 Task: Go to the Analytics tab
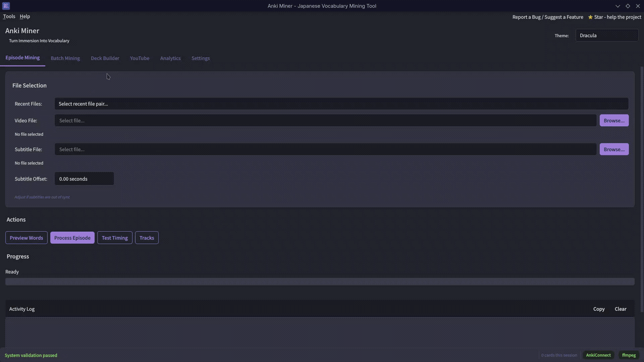(x=170, y=58)
